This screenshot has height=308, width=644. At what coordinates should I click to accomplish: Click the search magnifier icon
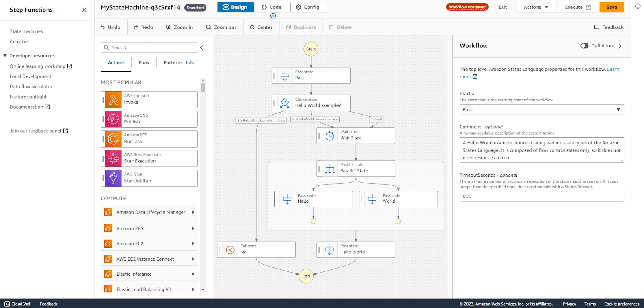(x=106, y=47)
